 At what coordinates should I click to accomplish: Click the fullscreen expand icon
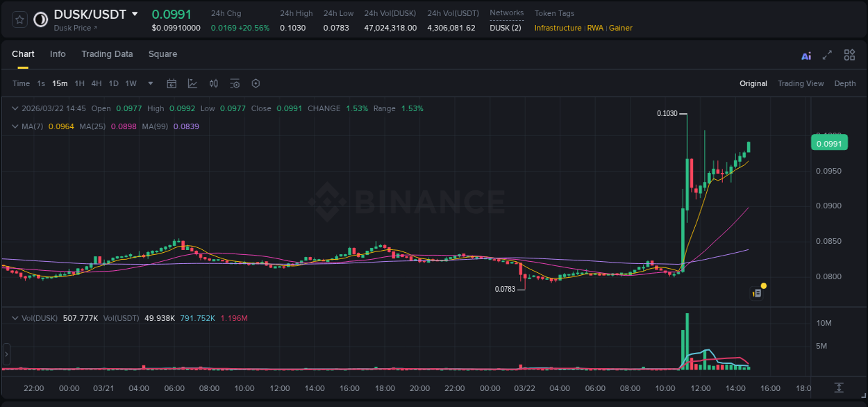(827, 55)
